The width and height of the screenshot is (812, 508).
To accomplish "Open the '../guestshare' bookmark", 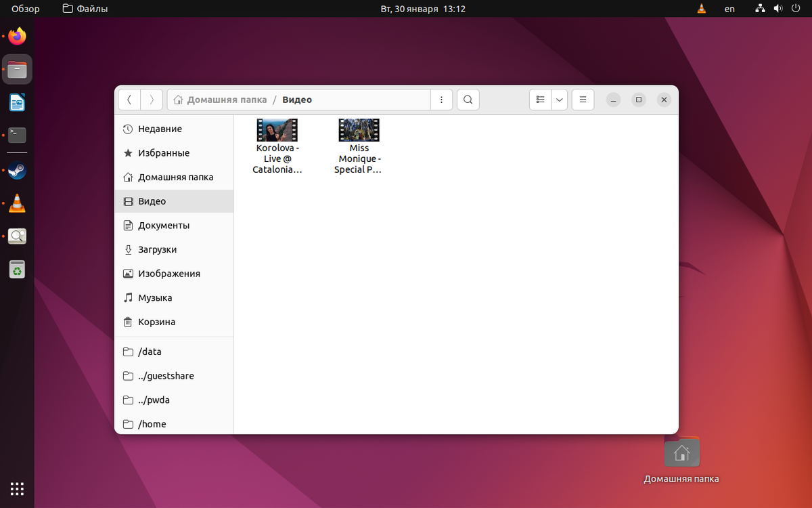I will click(x=174, y=376).
